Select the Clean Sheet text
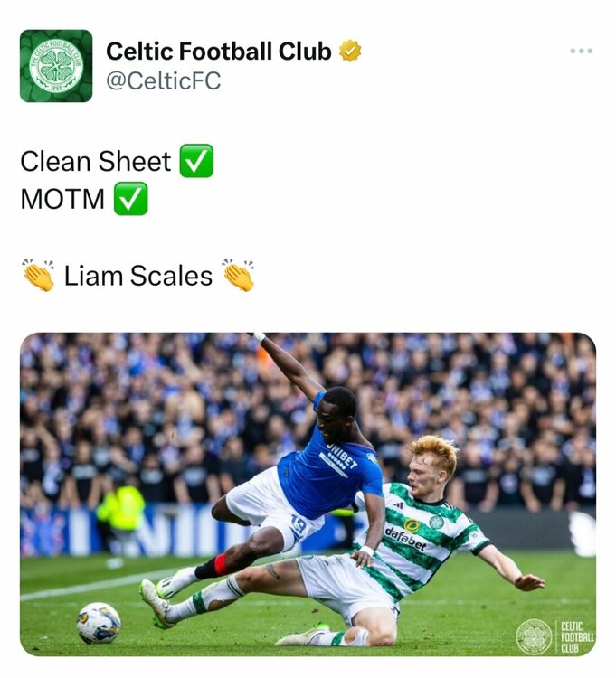This screenshot has width=616, height=678. [x=96, y=161]
